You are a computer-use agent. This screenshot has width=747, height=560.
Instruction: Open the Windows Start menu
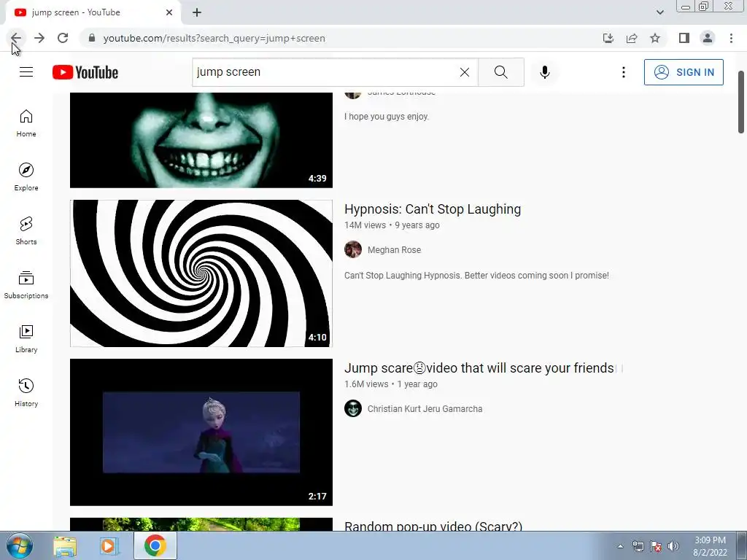click(19, 546)
